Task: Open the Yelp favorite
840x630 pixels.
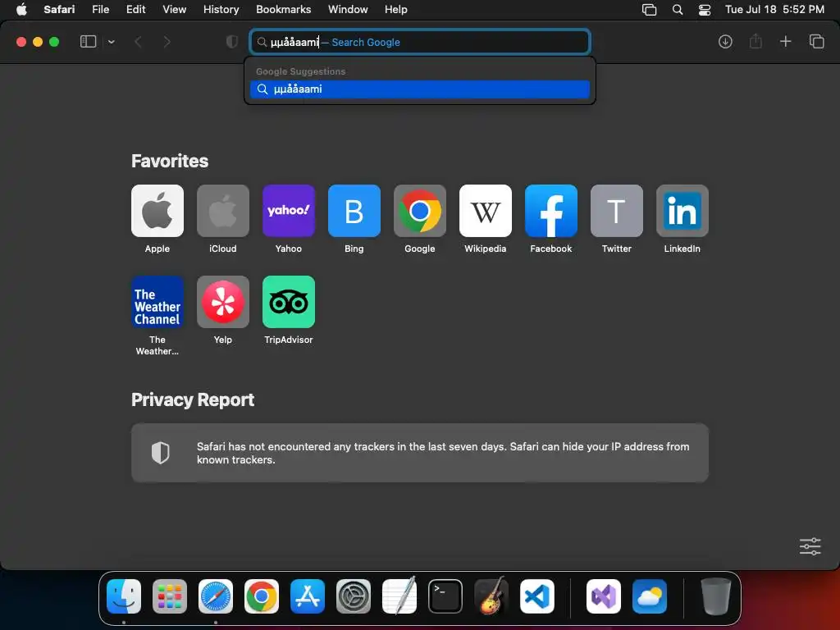Action: point(223,302)
